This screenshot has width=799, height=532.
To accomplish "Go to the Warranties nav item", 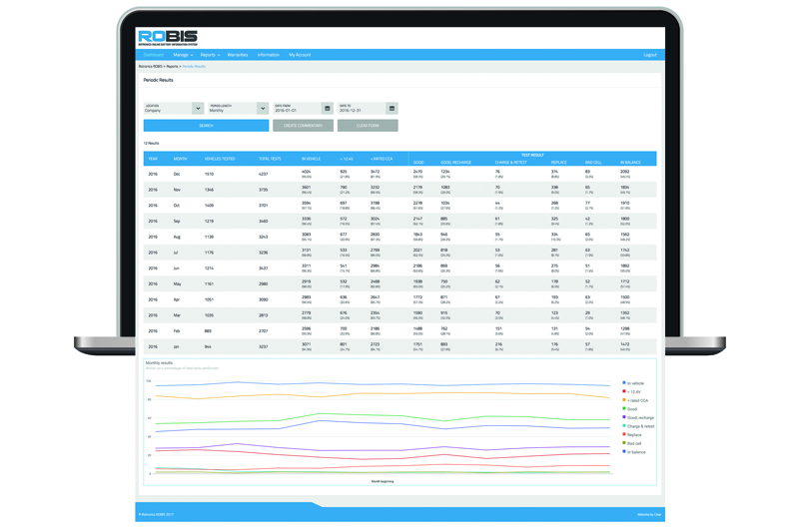I will pyautogui.click(x=238, y=55).
